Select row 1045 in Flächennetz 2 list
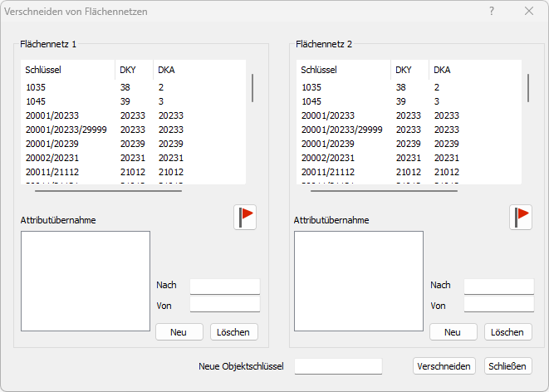Image resolution: width=549 pixels, height=392 pixels. pyautogui.click(x=316, y=101)
